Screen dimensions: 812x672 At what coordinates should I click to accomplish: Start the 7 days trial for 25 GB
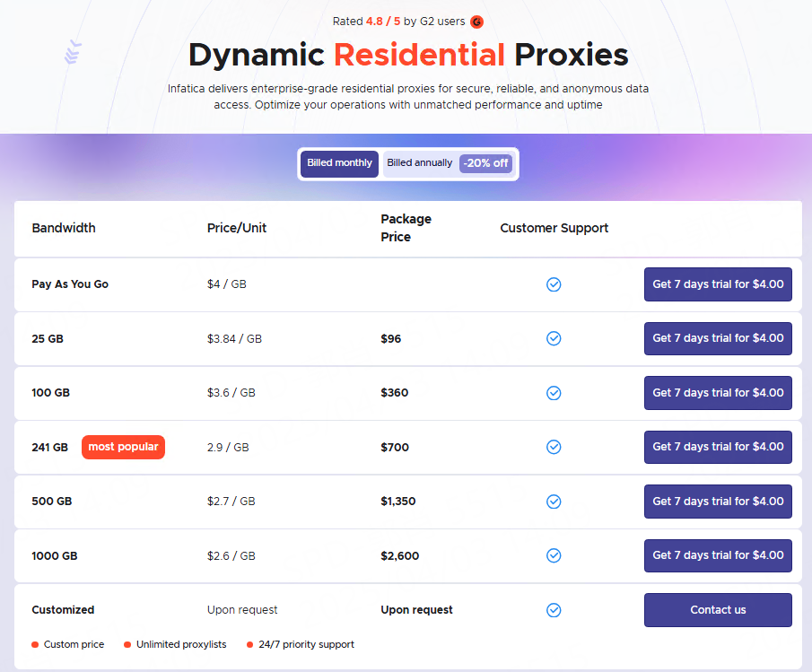point(718,338)
